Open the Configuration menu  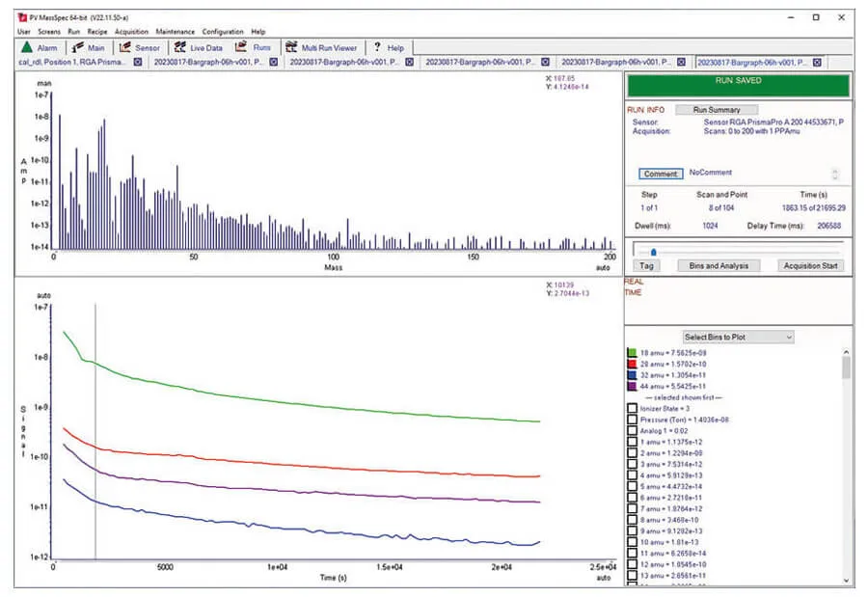223,32
